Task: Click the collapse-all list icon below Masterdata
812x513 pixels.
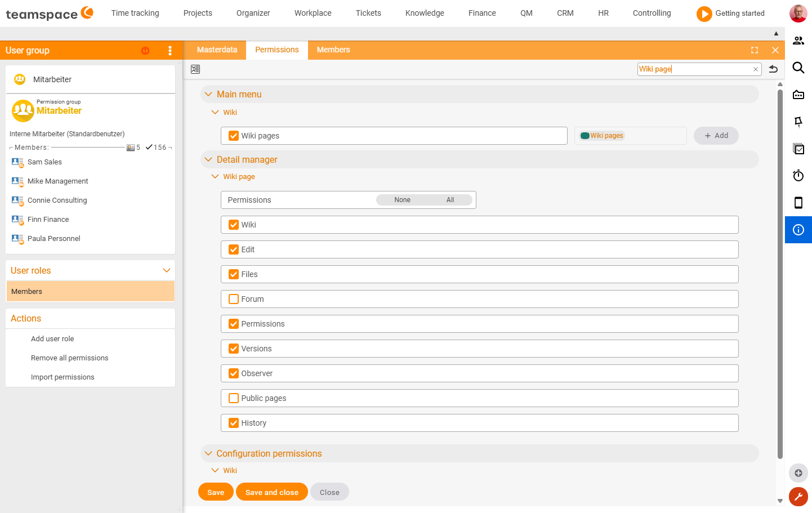Action: [x=195, y=69]
